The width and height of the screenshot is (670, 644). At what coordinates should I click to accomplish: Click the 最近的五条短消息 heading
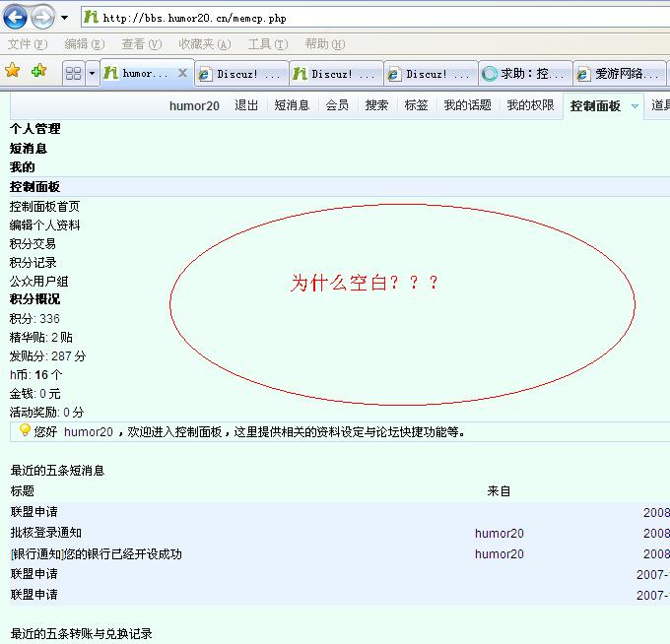pos(58,470)
